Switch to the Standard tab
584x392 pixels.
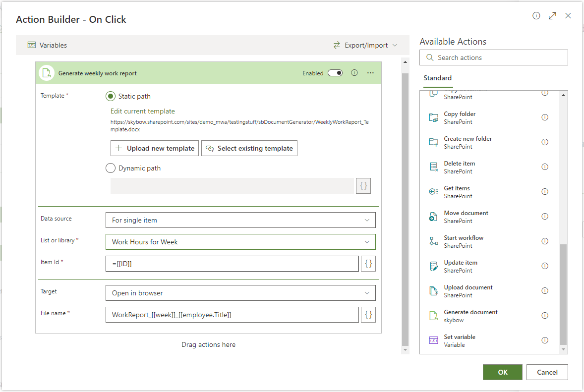pos(438,78)
